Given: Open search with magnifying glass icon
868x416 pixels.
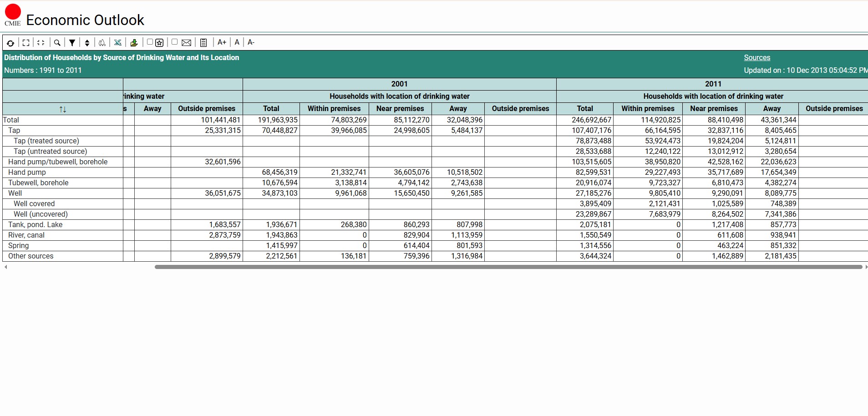Looking at the screenshot, I should pyautogui.click(x=57, y=43).
